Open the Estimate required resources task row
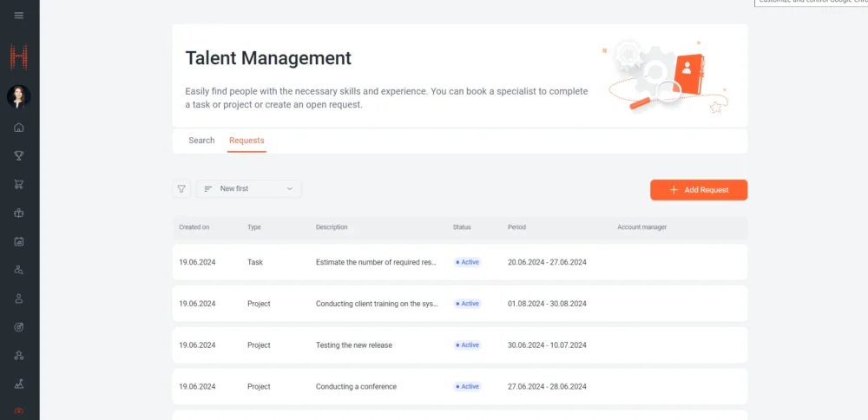The image size is (868, 420). point(376,262)
